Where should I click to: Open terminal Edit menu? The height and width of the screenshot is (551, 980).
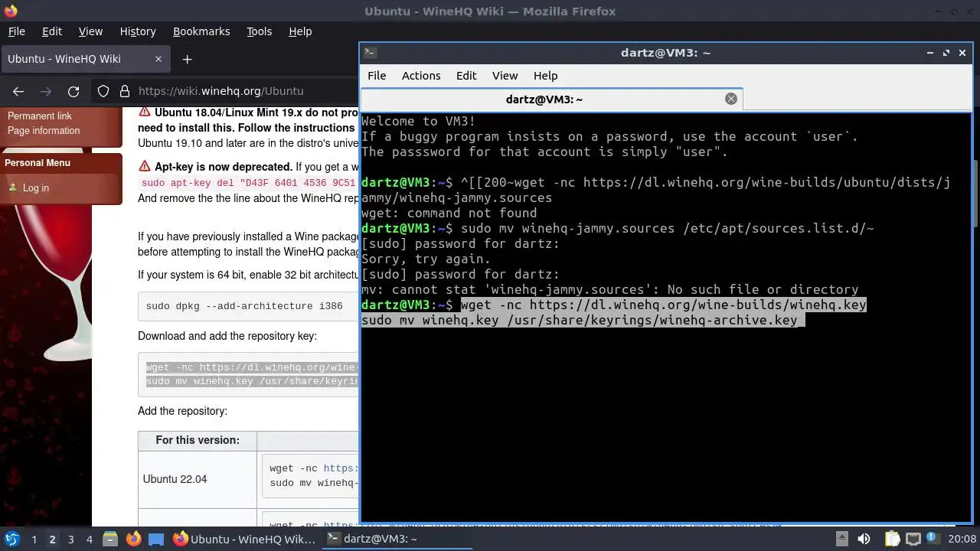click(466, 76)
